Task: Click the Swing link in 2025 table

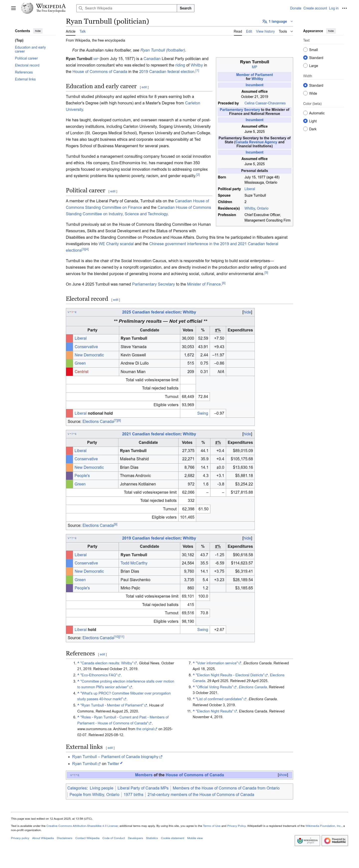Action: pos(202,413)
